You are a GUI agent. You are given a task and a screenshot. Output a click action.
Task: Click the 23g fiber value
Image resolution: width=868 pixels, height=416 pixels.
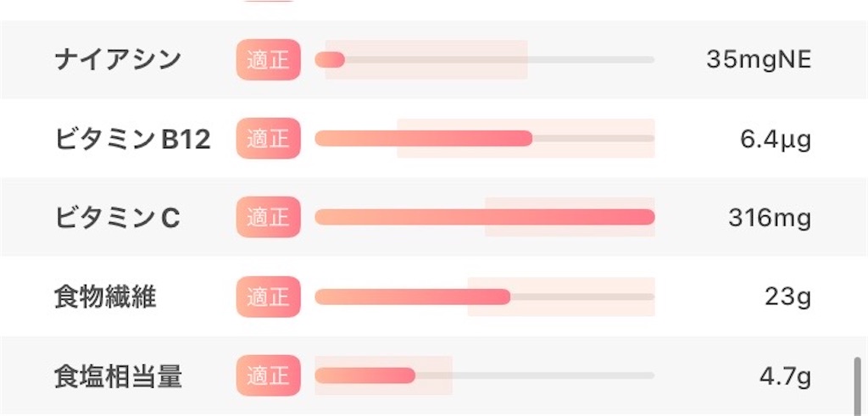(788, 298)
